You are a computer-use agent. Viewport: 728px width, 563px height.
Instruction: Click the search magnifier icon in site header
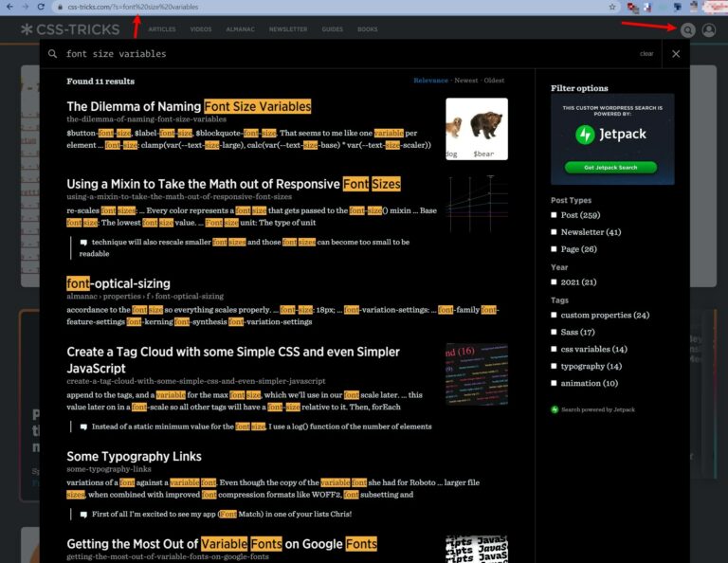point(687,30)
